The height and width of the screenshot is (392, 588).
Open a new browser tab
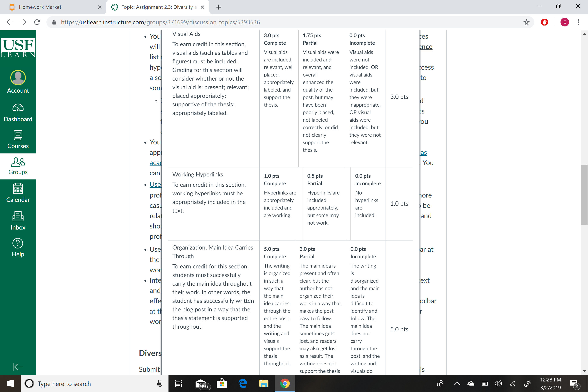click(x=219, y=7)
